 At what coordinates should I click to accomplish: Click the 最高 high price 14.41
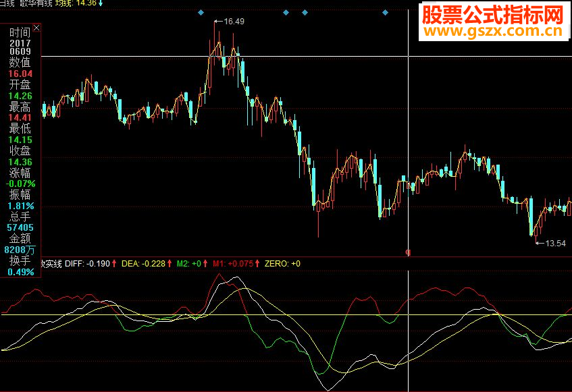click(20, 117)
